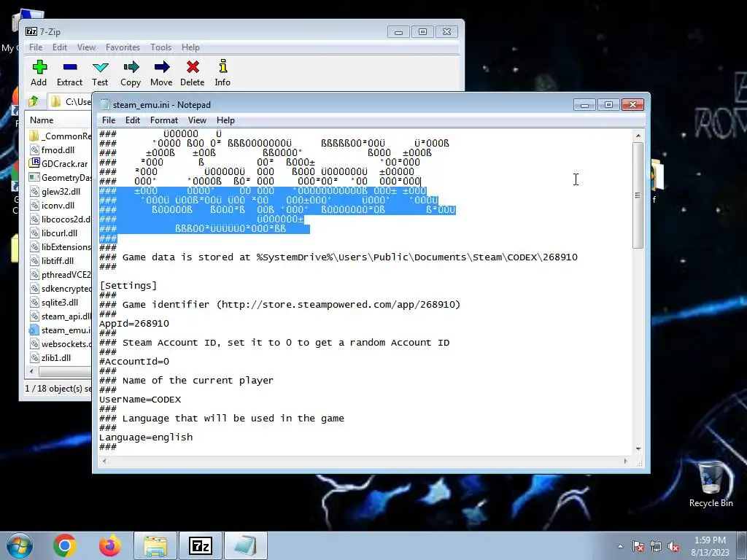This screenshot has height=560, width=747.
Task: Open 7-Zip View menu
Action: pos(86,47)
